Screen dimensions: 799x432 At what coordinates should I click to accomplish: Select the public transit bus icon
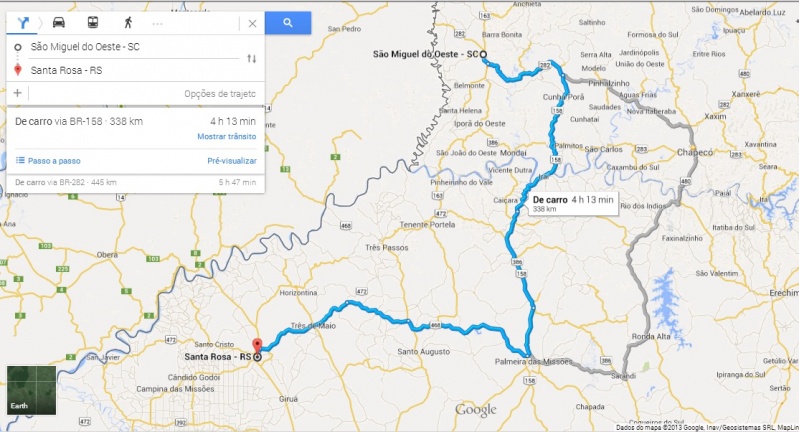pyautogui.click(x=93, y=22)
